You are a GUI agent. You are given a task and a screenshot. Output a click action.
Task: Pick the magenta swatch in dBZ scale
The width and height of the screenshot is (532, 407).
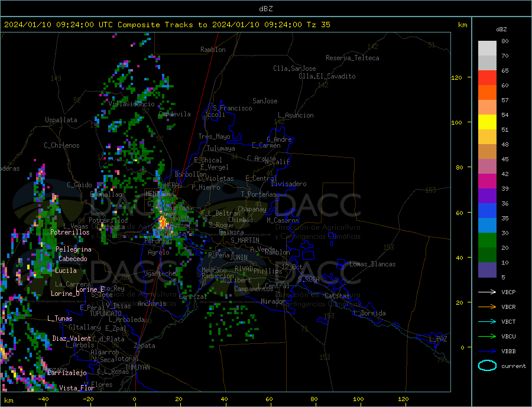(x=487, y=181)
